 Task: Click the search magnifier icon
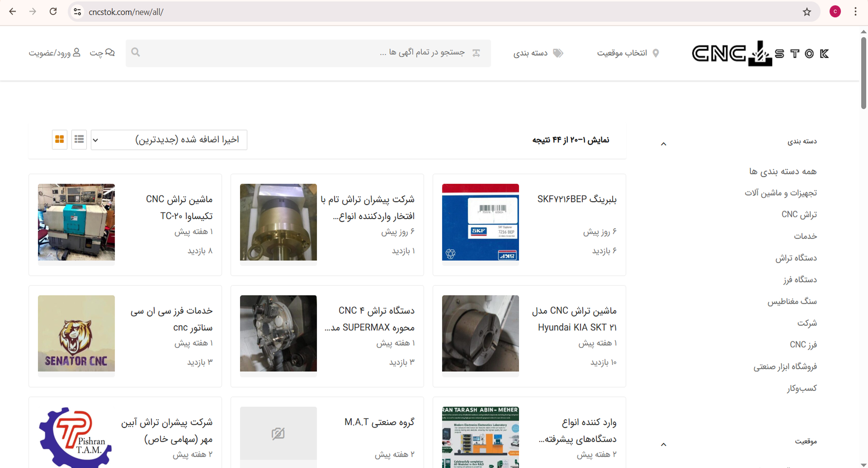(x=135, y=52)
